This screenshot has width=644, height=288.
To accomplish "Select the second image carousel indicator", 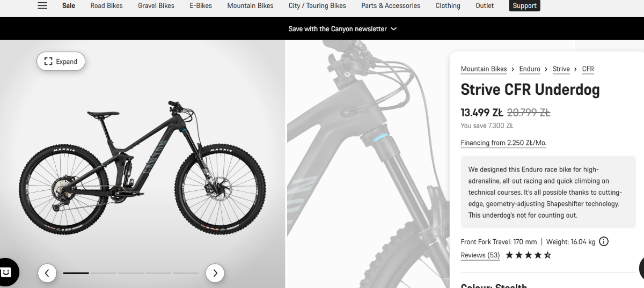I will point(104,273).
